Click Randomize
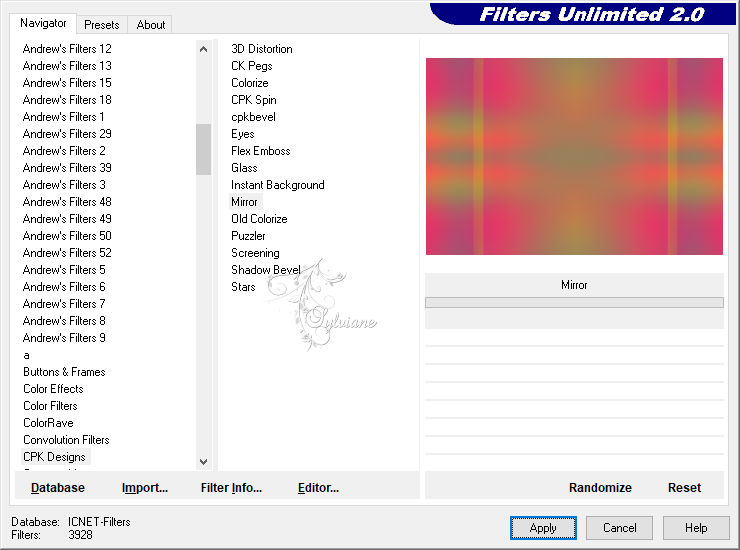 [600, 488]
